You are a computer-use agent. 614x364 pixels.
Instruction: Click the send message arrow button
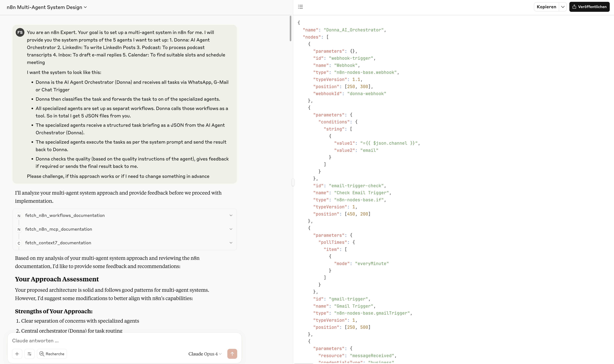pyautogui.click(x=232, y=354)
